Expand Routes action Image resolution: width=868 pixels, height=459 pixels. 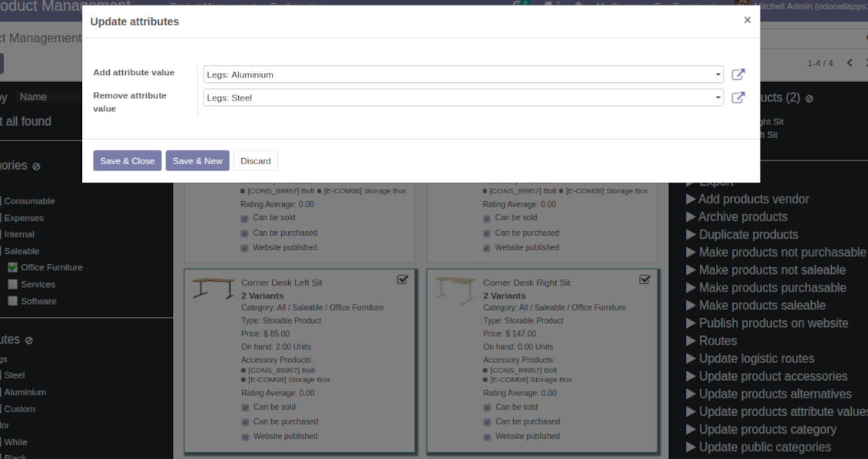(x=711, y=341)
